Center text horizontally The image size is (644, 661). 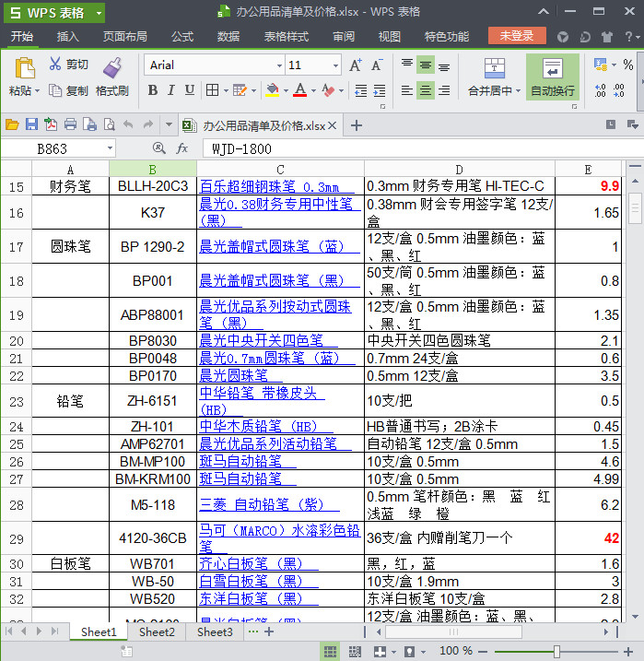pyautogui.click(x=426, y=89)
